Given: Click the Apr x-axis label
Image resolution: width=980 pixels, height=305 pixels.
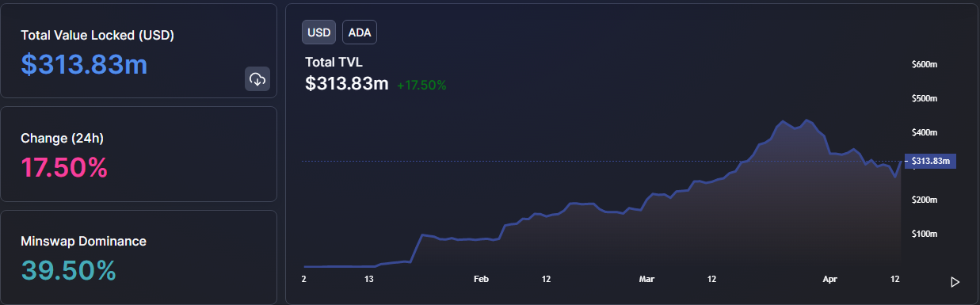Looking at the screenshot, I should coord(829,280).
